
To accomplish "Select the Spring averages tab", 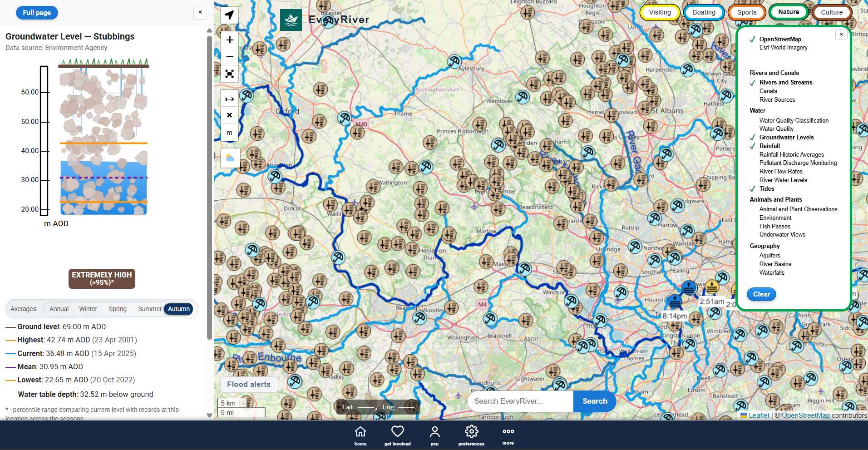I will coord(117,309).
